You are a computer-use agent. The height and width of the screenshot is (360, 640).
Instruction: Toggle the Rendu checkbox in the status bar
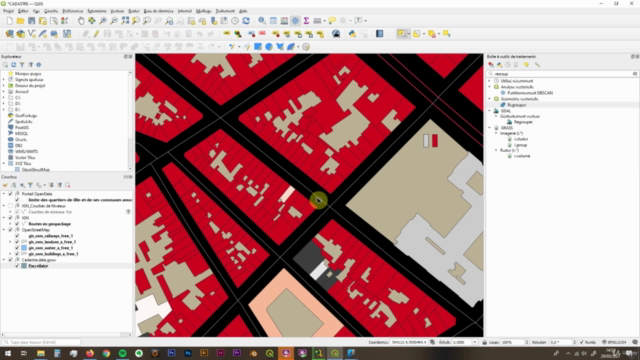pyautogui.click(x=582, y=342)
